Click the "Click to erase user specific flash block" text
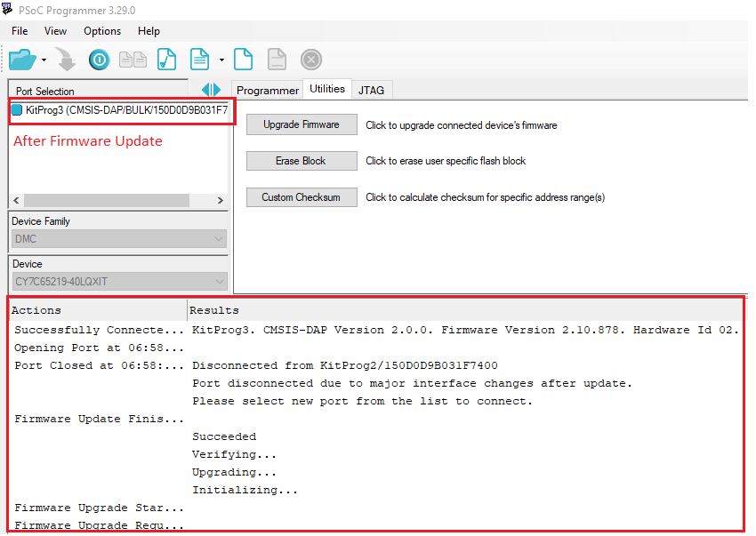The image size is (756, 536). point(446,162)
